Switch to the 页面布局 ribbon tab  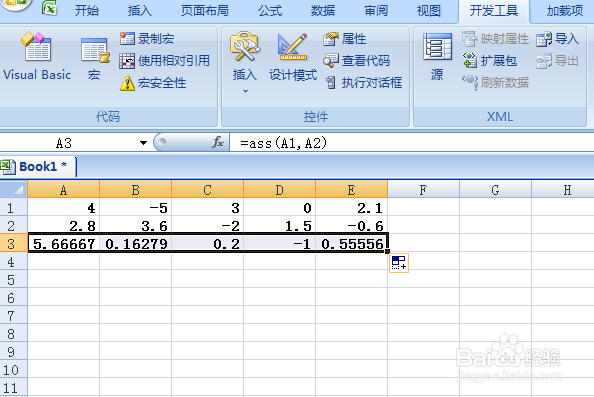pos(205,11)
